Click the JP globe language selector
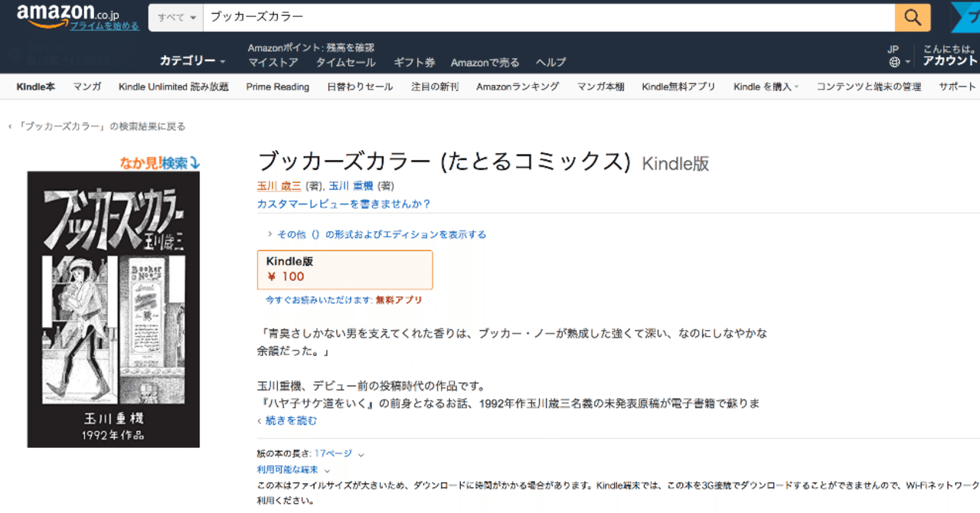This screenshot has width=980, height=513. coord(899,56)
